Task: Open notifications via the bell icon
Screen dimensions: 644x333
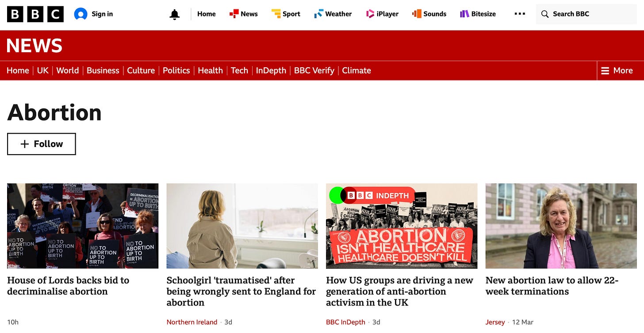Action: 175,14
